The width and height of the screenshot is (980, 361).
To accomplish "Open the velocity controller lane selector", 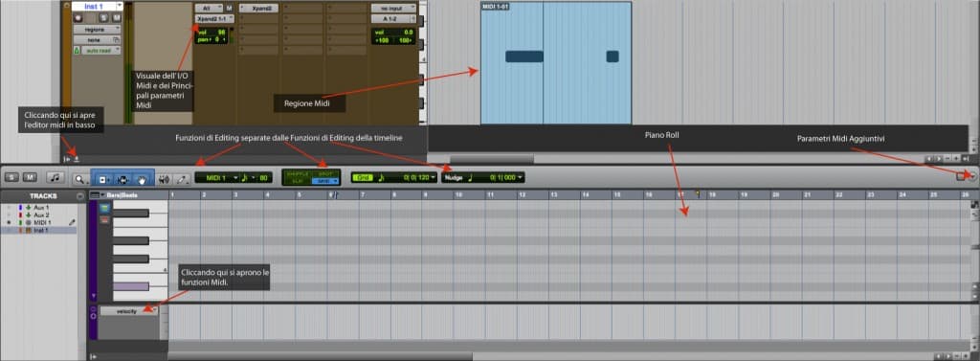I will 129,310.
